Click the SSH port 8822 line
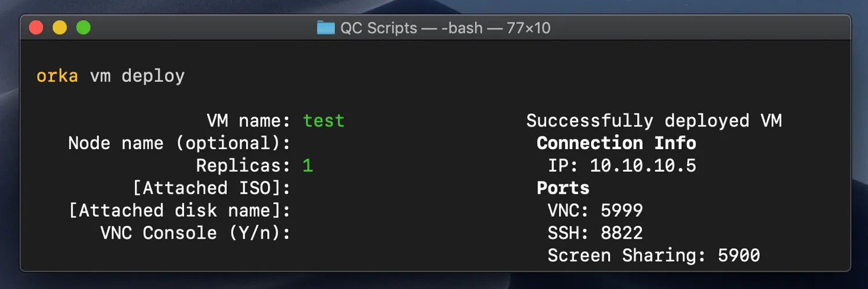Image resolution: width=868 pixels, height=289 pixels. (595, 233)
